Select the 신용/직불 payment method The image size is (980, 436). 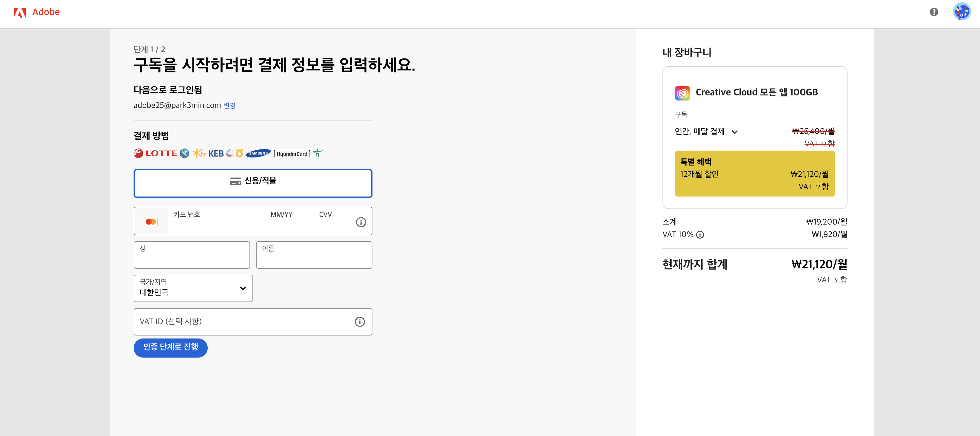point(252,183)
